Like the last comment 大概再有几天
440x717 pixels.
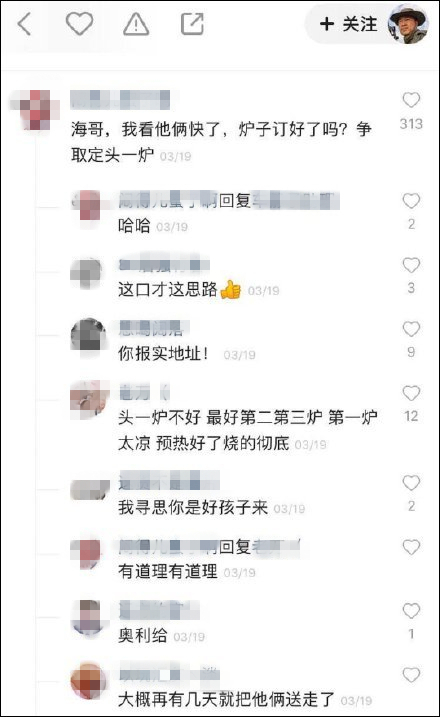pyautogui.click(x=411, y=674)
